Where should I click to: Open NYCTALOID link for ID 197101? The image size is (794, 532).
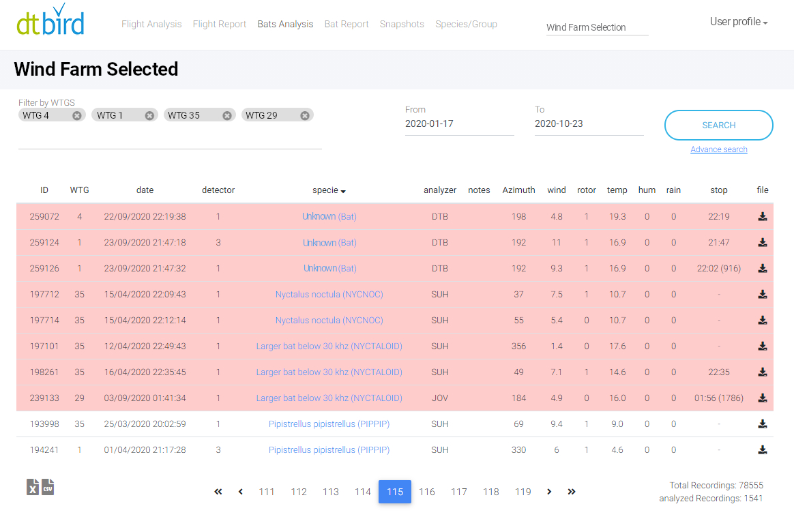329,346
